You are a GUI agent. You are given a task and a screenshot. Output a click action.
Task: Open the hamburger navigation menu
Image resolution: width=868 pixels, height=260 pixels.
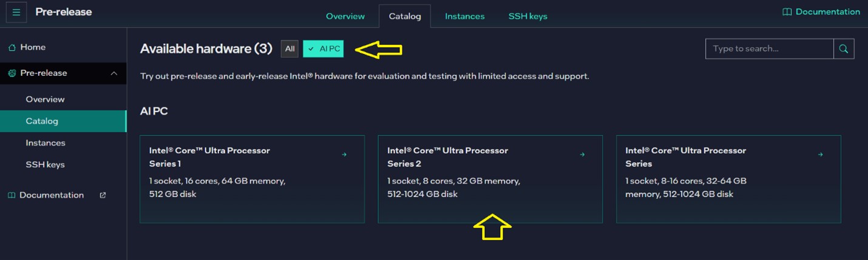16,12
